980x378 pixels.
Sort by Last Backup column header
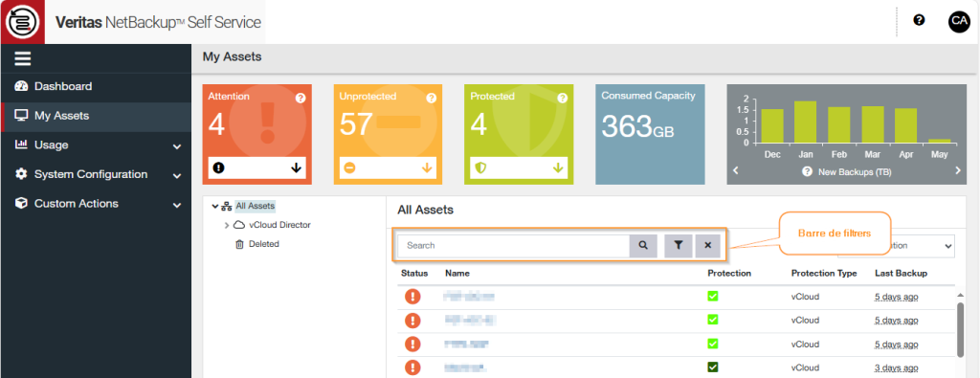pos(901,273)
